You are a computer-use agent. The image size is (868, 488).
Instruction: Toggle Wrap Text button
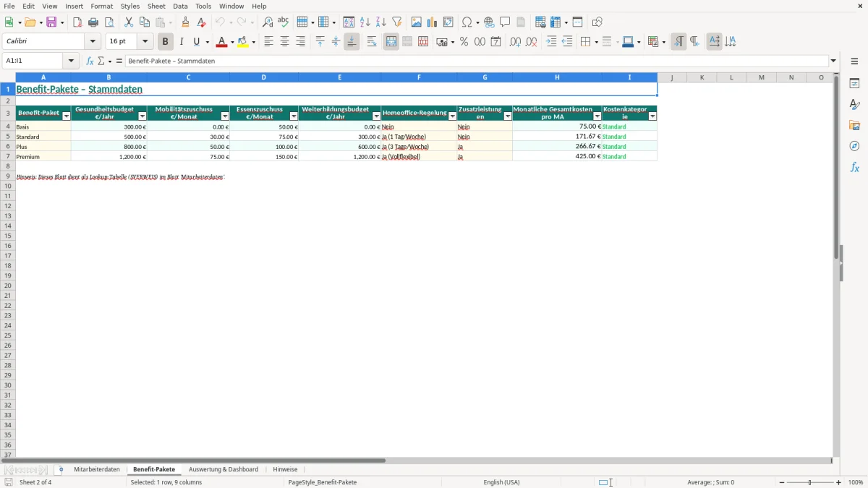pos(372,42)
